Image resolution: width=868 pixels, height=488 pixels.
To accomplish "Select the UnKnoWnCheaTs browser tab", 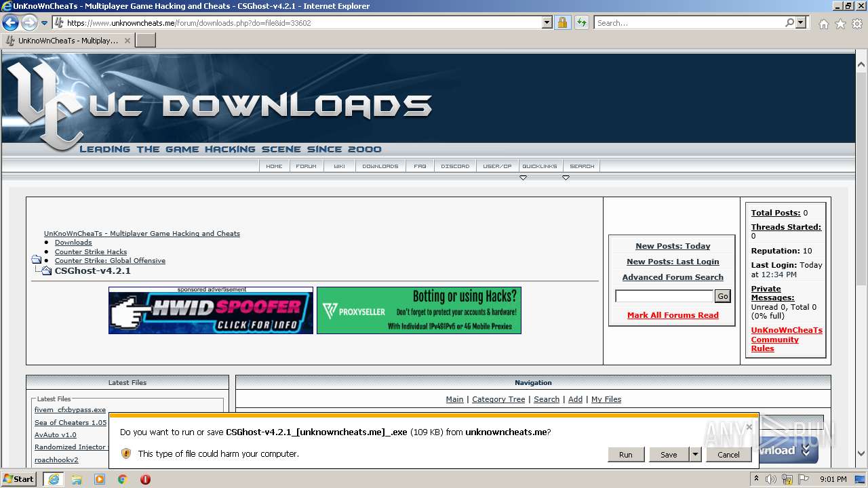I will (x=67, y=41).
